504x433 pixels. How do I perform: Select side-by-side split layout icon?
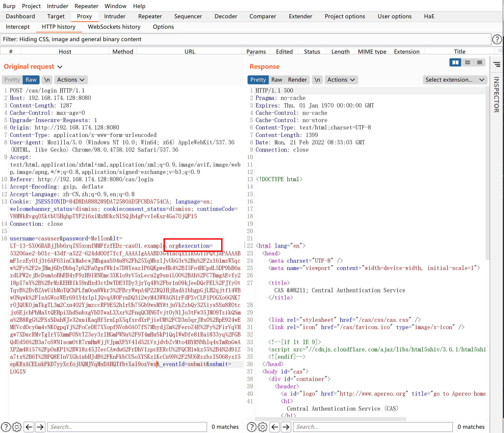pyautogui.click(x=455, y=62)
